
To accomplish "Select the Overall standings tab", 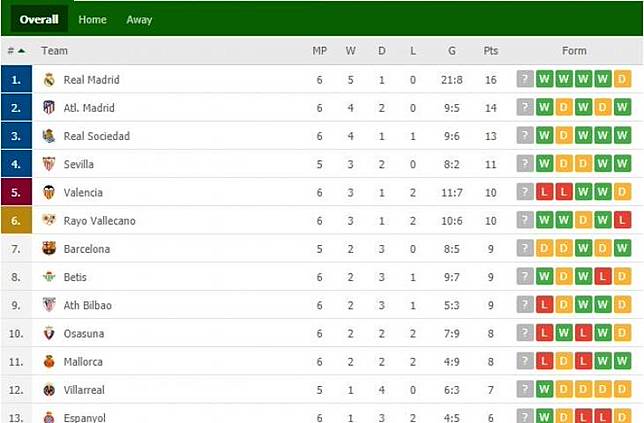I will pos(39,19).
